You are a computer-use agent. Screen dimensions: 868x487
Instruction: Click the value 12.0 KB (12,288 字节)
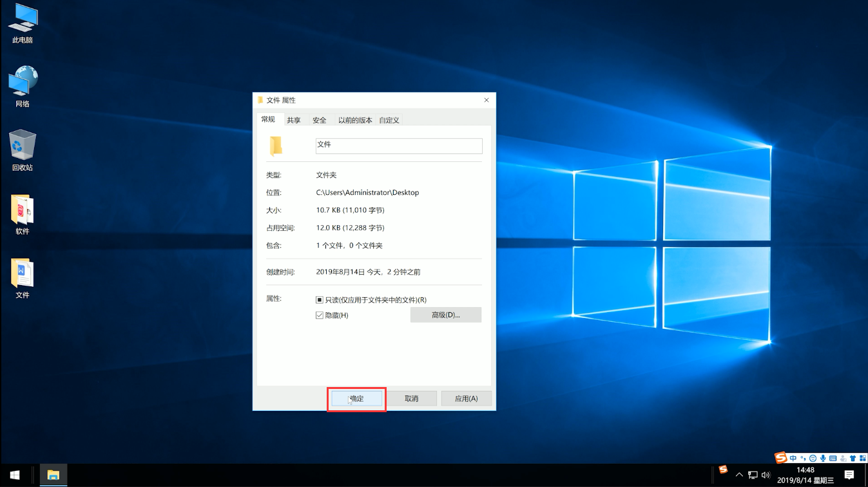350,228
